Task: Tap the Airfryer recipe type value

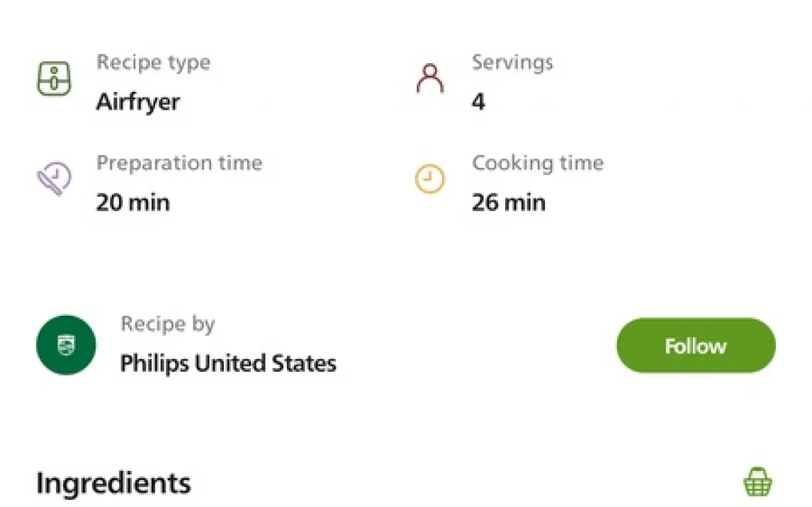Action: tap(138, 102)
